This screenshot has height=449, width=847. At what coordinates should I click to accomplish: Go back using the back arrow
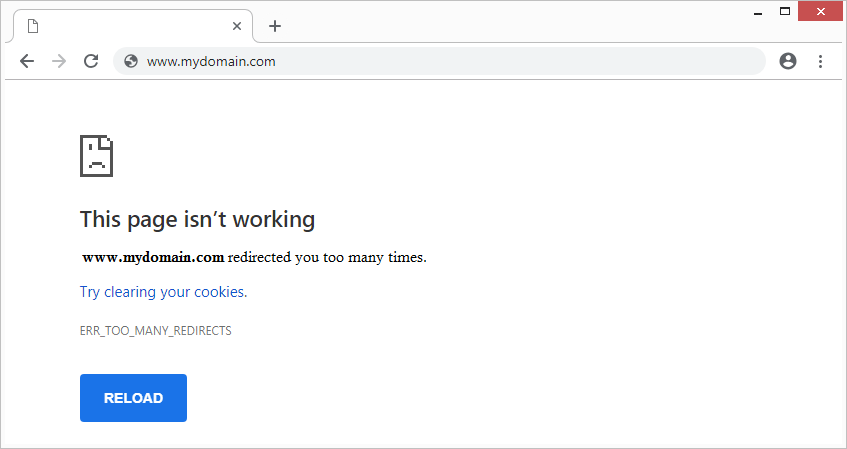[27, 61]
